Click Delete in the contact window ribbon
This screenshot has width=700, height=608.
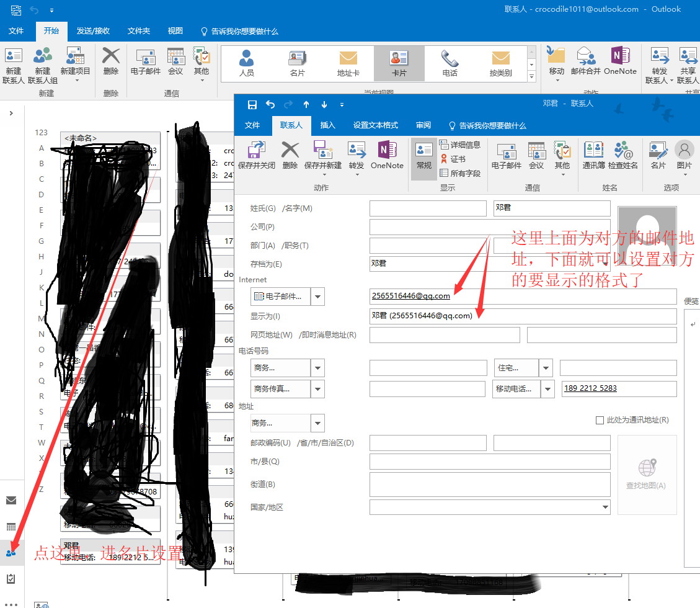pyautogui.click(x=290, y=155)
